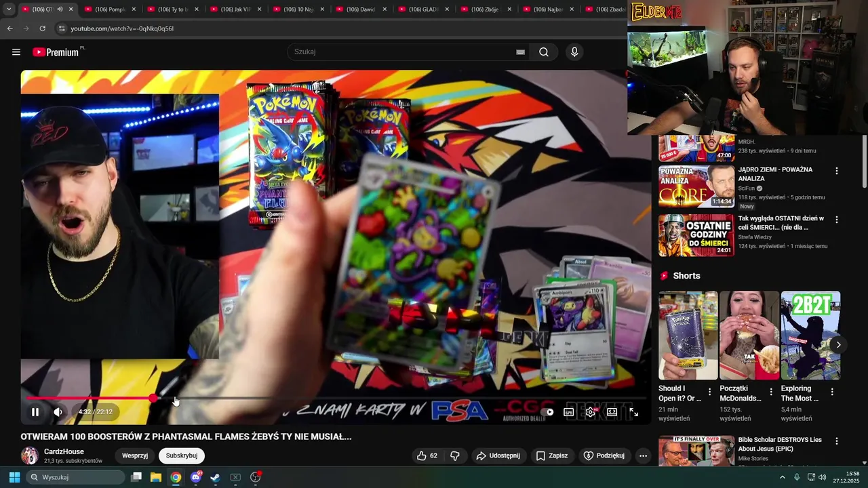Switch to the 'Ty to b' tab
Screen dimensions: 868x488
(x=173, y=9)
